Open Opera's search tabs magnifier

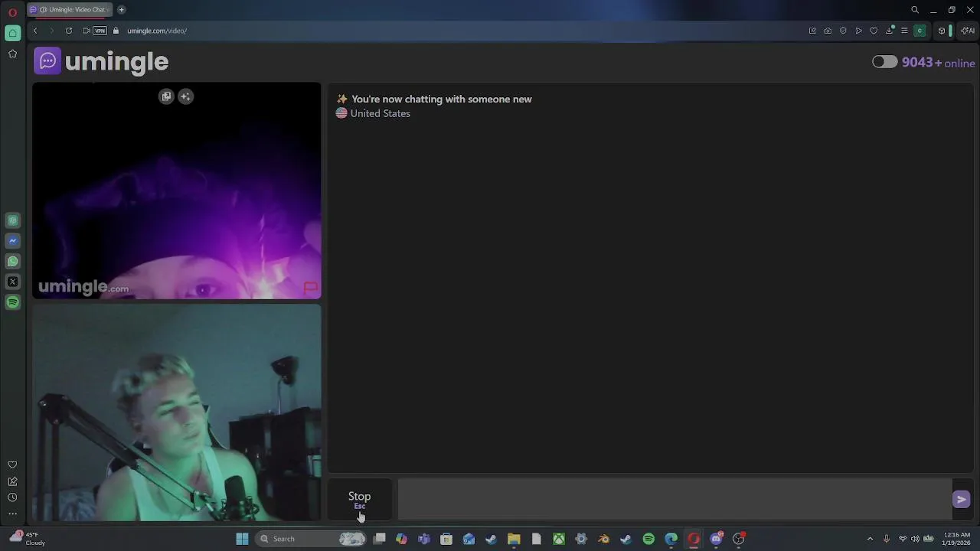click(915, 10)
